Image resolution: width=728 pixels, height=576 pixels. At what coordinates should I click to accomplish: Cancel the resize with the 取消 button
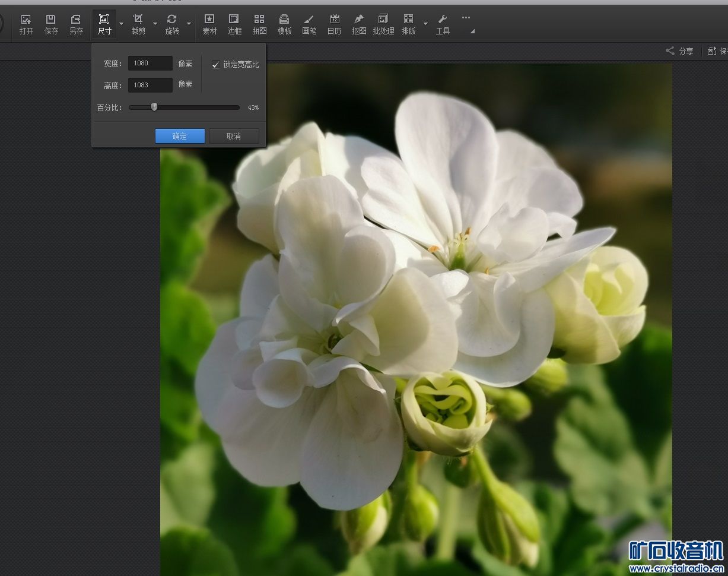click(234, 136)
